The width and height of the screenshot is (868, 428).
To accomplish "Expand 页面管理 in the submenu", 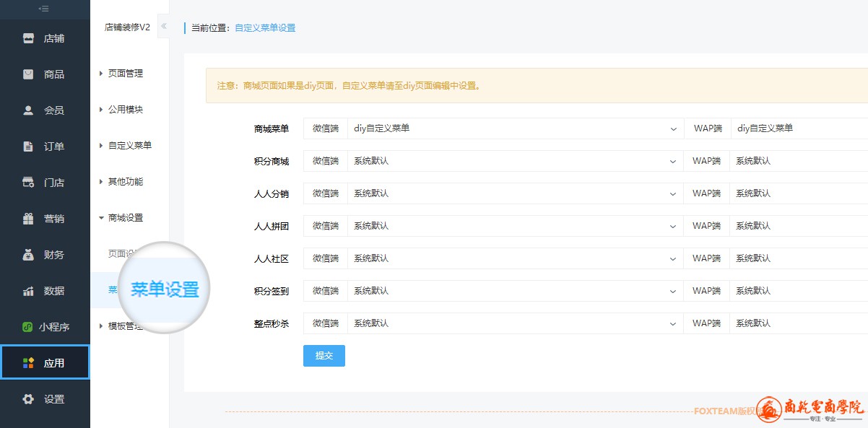I will click(125, 74).
